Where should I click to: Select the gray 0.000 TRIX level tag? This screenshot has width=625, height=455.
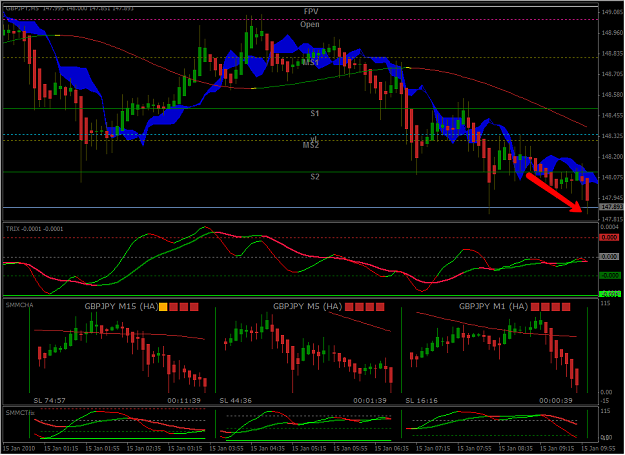click(x=609, y=257)
